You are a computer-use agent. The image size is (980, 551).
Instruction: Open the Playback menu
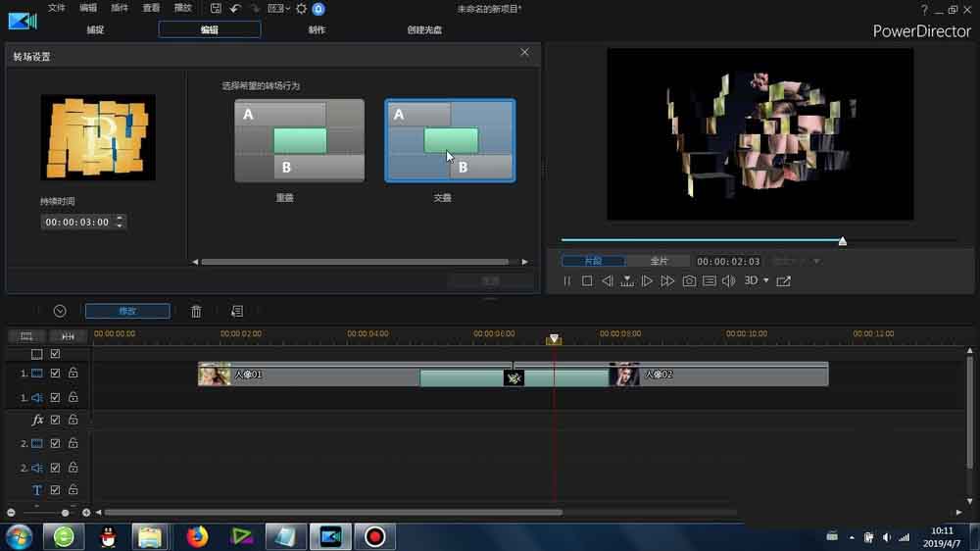click(182, 8)
